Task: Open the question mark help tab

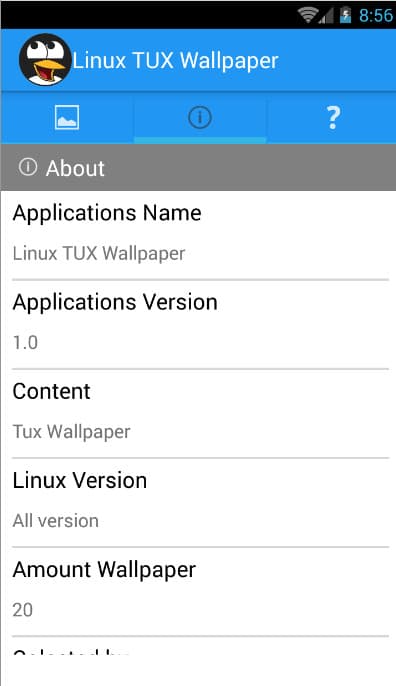Action: coord(333,117)
